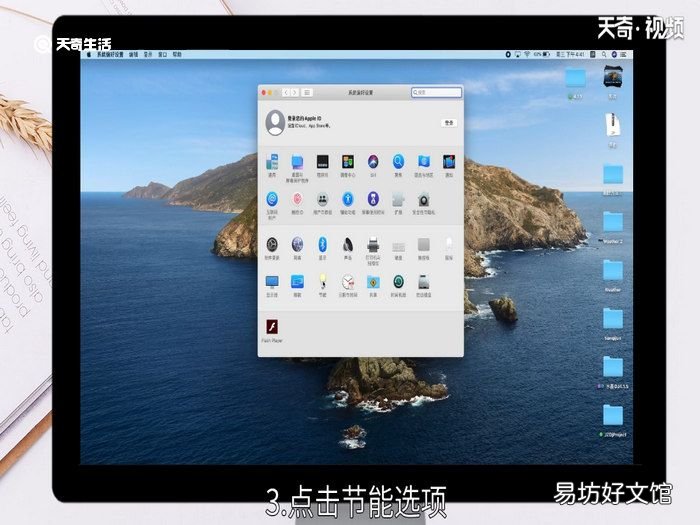Open Flash Player preferences pane
This screenshot has height=525, width=700.
272,327
